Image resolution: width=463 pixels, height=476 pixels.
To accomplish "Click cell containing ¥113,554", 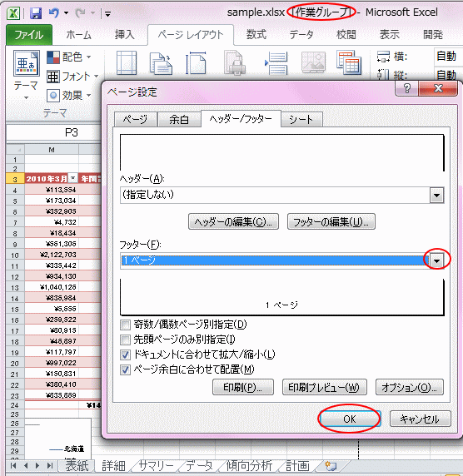I will point(52,190).
